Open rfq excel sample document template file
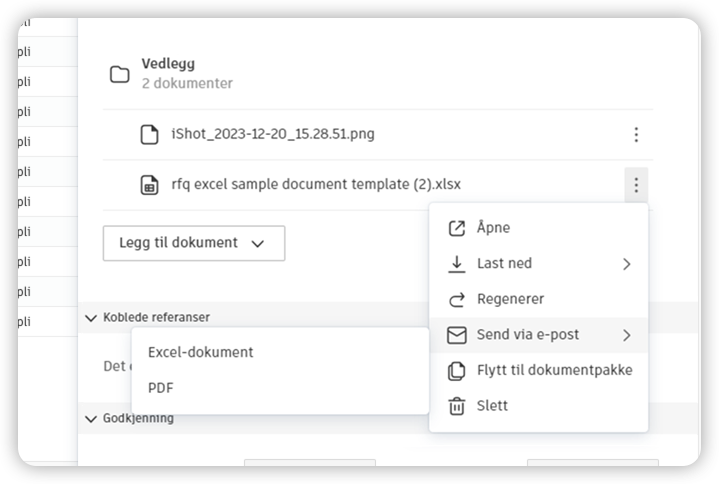The image size is (719, 484). tap(316, 185)
